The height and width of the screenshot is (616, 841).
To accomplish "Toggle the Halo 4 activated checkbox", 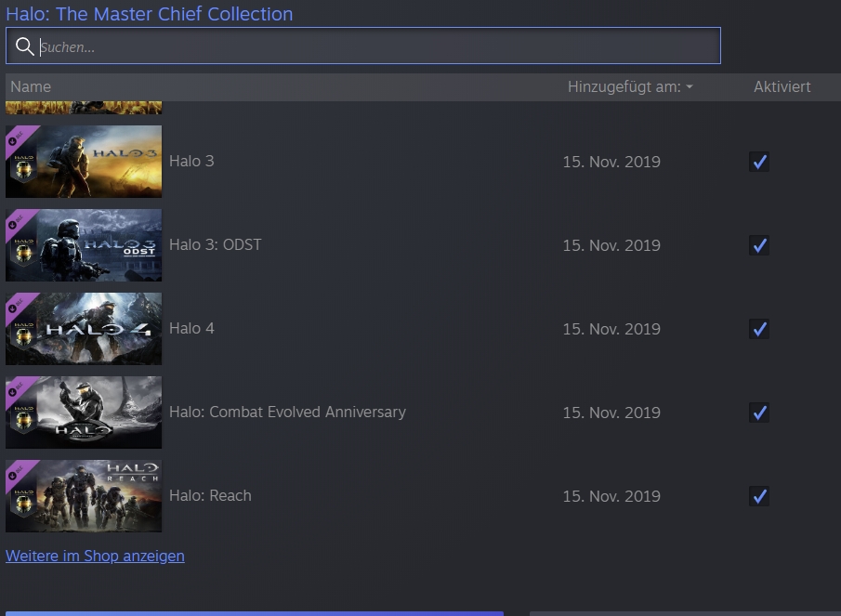I will point(759,329).
